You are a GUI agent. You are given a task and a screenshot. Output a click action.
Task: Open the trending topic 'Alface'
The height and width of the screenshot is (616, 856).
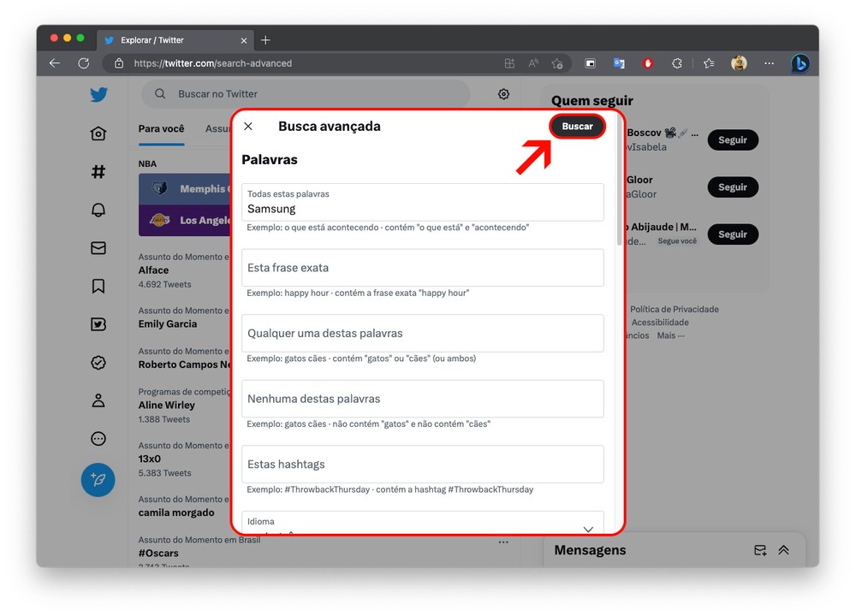[153, 270]
